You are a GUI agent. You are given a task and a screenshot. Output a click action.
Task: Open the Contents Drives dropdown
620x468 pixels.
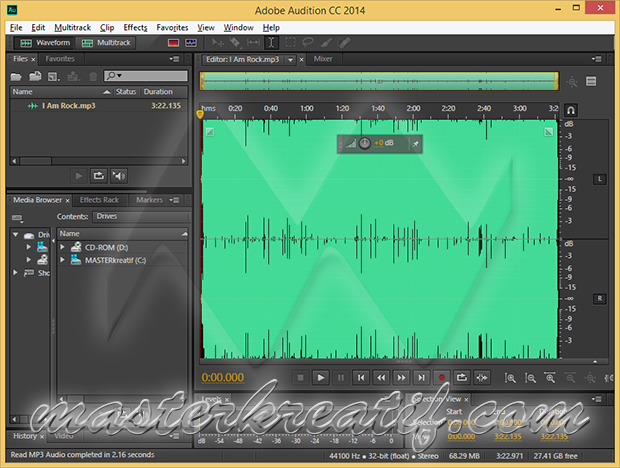point(141,216)
